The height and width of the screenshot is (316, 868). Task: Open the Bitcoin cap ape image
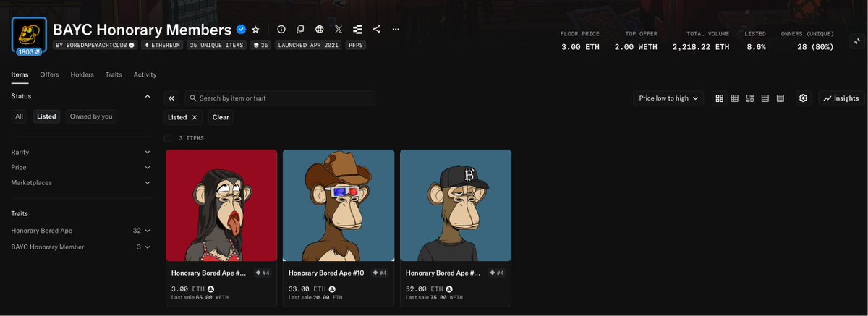pos(456,205)
